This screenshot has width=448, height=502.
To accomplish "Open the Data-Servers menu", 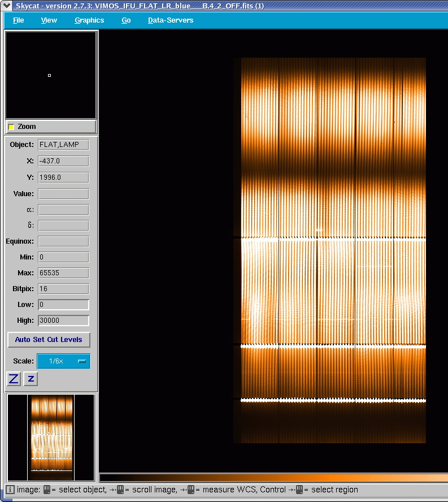I will pos(171,20).
